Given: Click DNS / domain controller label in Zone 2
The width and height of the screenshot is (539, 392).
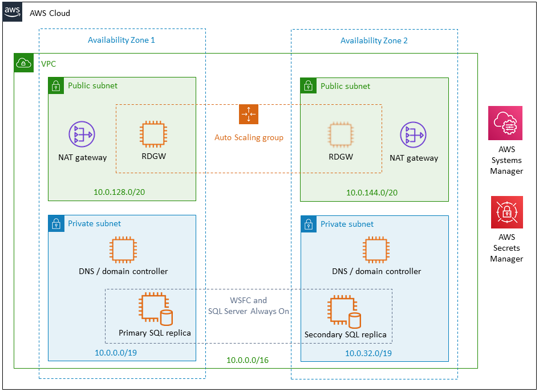Looking at the screenshot, I should click(x=376, y=271).
